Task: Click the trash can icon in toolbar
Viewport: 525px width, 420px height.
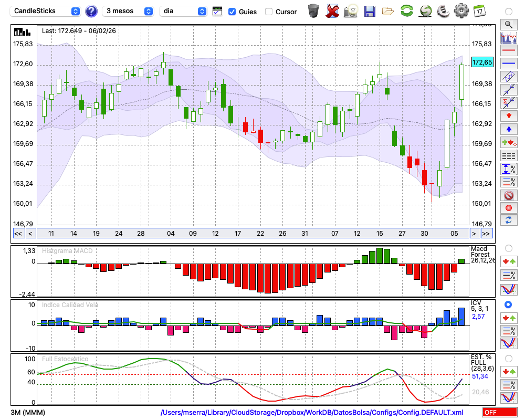Action: (x=313, y=10)
